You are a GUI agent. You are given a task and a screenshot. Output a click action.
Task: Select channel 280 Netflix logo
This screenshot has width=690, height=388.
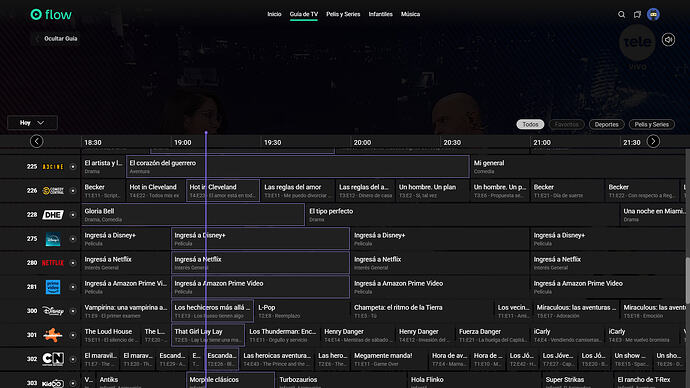[53, 263]
